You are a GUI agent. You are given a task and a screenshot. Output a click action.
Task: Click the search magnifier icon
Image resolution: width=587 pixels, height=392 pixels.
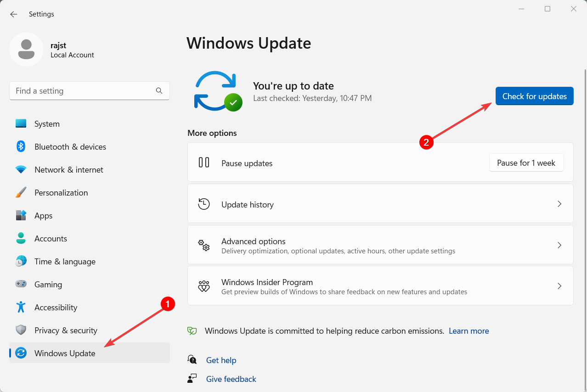159,91
